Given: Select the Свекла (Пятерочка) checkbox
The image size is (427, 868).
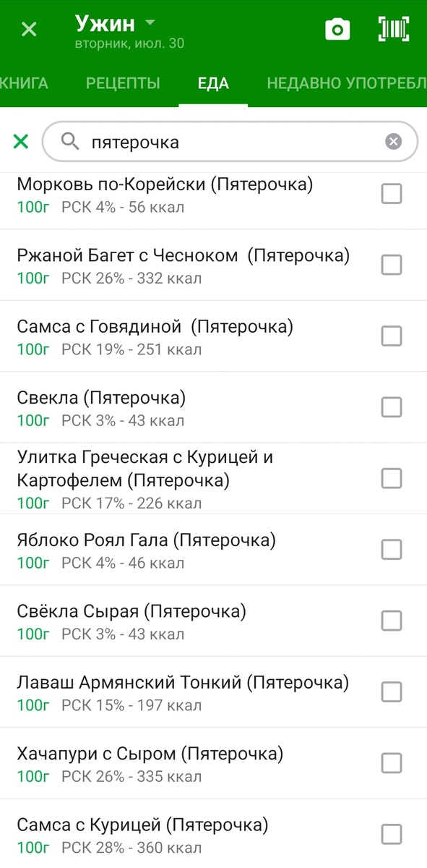Looking at the screenshot, I should click(391, 407).
